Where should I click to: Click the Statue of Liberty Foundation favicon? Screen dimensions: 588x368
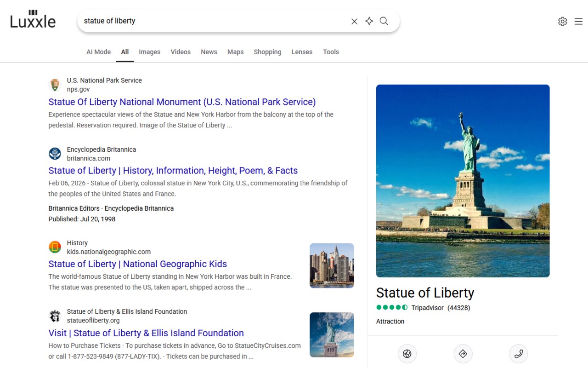click(55, 316)
